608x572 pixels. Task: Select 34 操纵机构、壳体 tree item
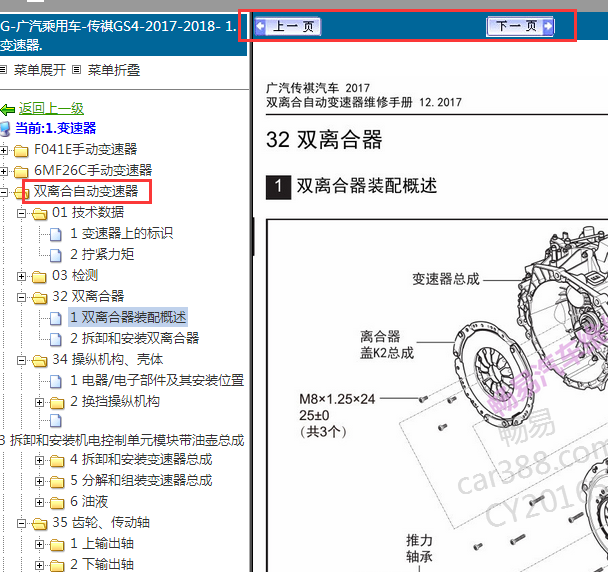coord(107,359)
